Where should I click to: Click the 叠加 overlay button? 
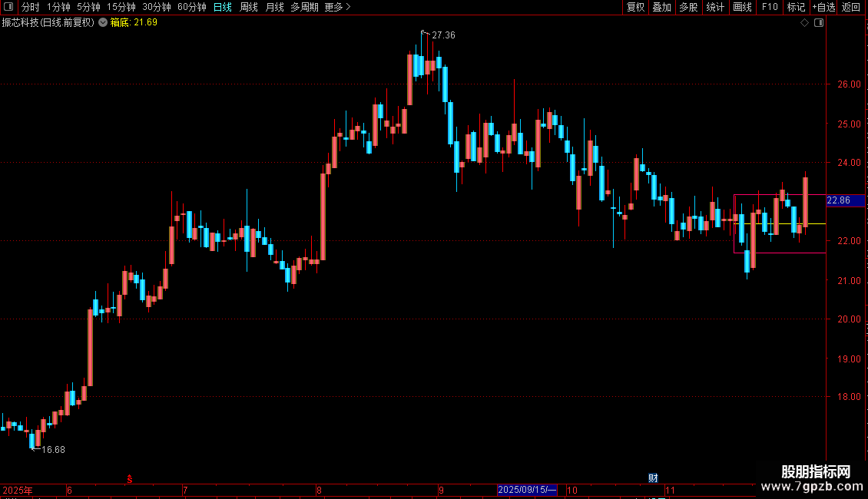point(662,7)
